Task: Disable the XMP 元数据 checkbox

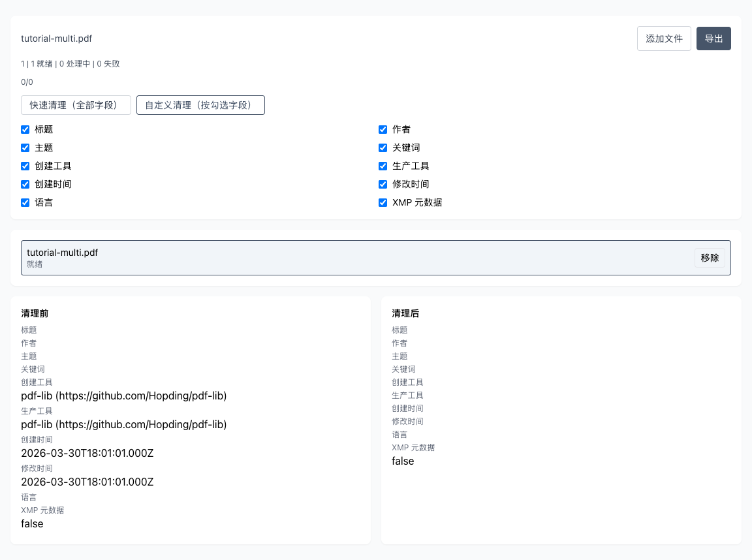Action: [x=383, y=202]
